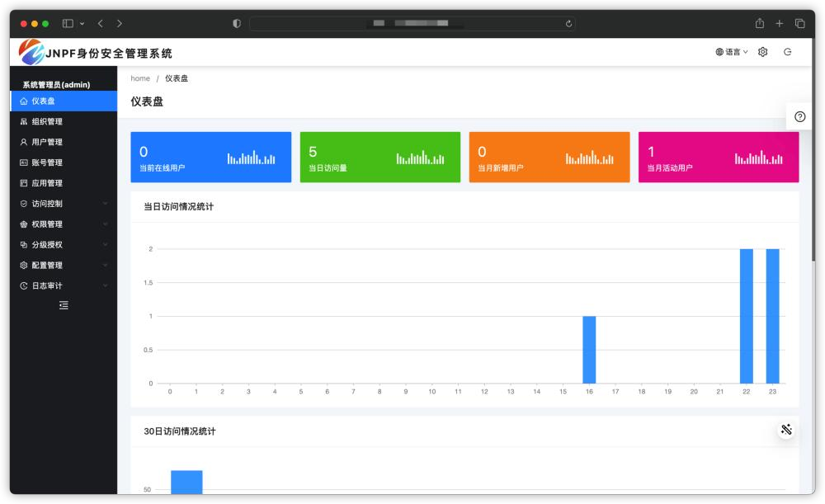Click the first bar in 30日访问情况统计 chart
825x504 pixels.
[x=186, y=482]
